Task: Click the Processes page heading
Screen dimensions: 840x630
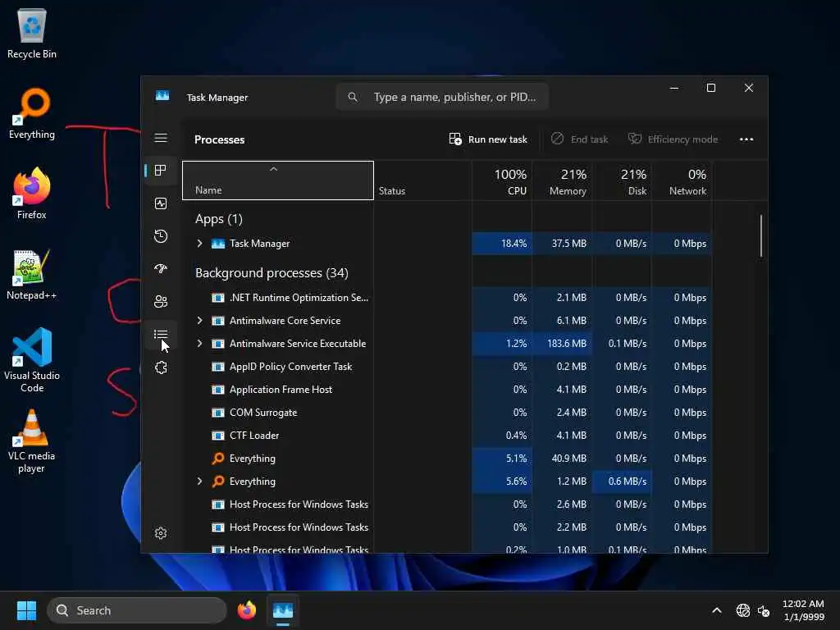Action: tap(219, 139)
